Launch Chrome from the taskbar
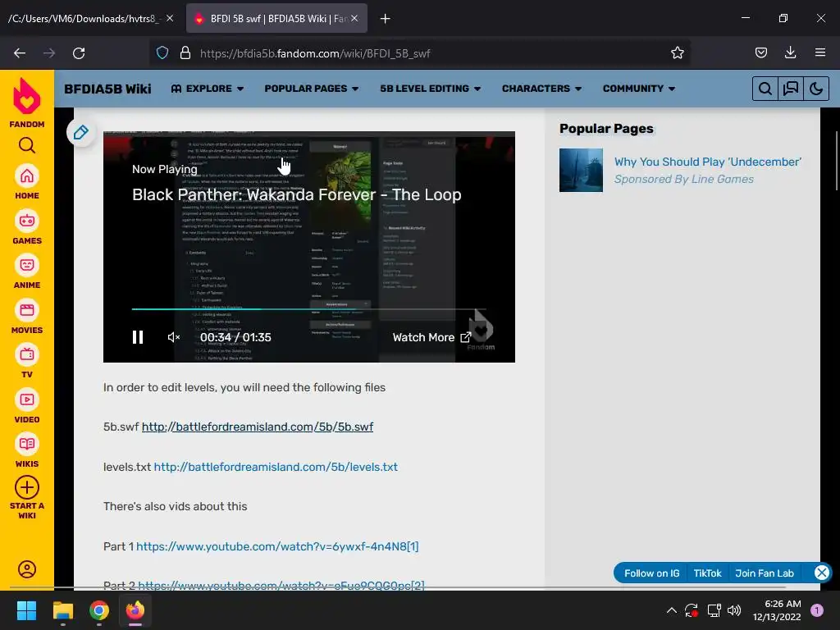The width and height of the screenshot is (840, 630). pyautogui.click(x=99, y=610)
